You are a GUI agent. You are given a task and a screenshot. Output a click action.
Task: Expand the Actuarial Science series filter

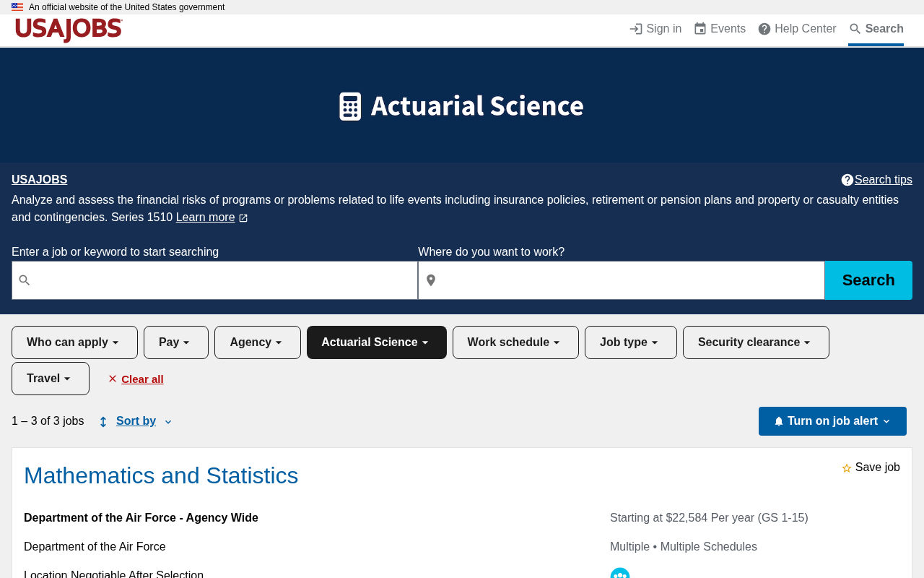coord(377,342)
